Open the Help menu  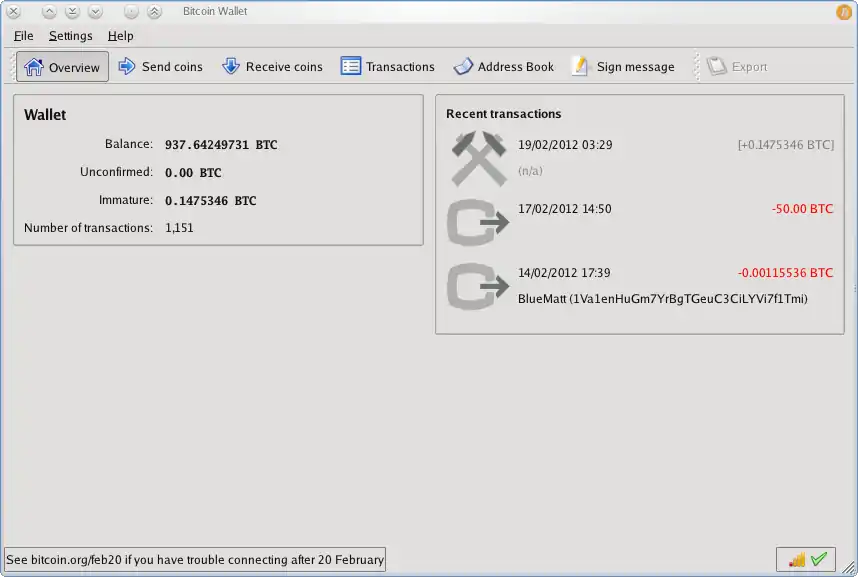tap(120, 36)
